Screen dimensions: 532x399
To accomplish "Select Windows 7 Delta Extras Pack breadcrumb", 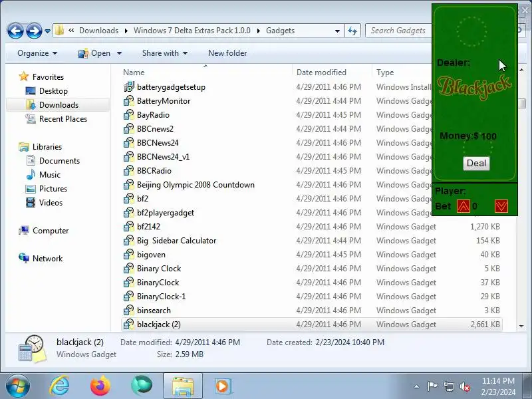I will coord(192,31).
